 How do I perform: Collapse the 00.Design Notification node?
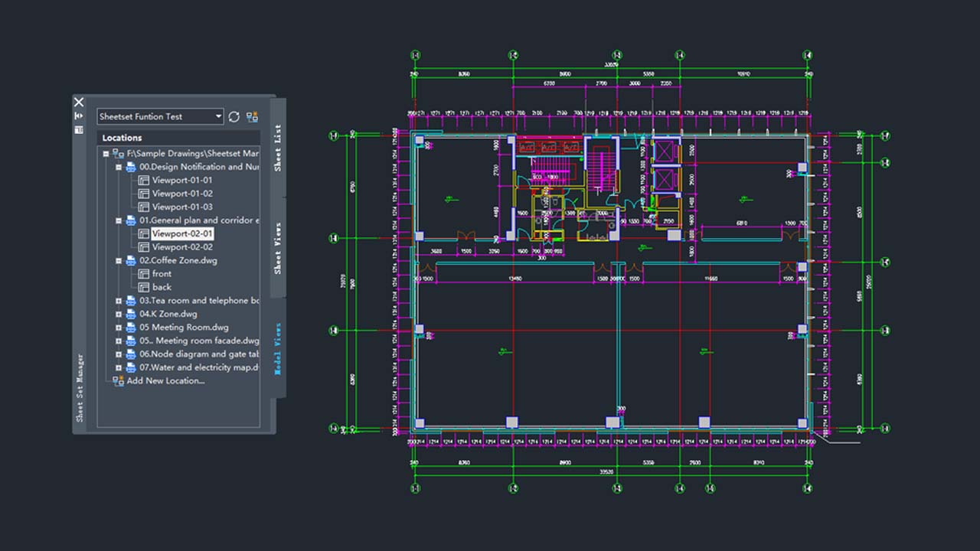(x=119, y=167)
